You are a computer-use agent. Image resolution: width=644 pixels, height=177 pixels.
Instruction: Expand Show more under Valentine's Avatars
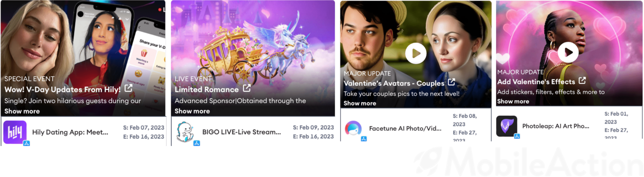click(360, 103)
